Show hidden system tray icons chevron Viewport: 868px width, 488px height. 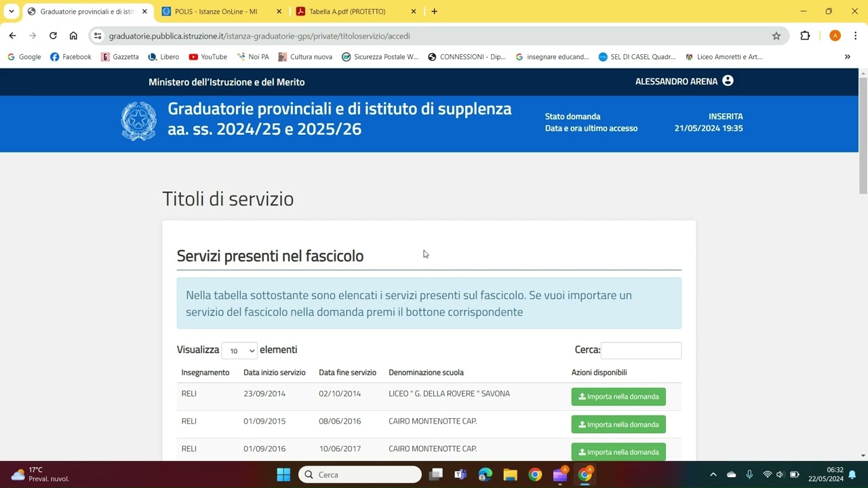713,474
